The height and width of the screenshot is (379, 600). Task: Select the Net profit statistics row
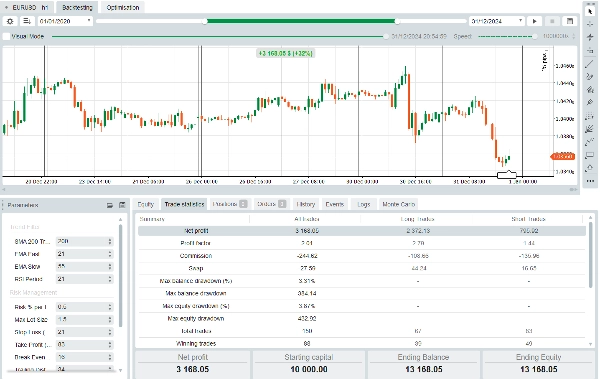point(362,231)
